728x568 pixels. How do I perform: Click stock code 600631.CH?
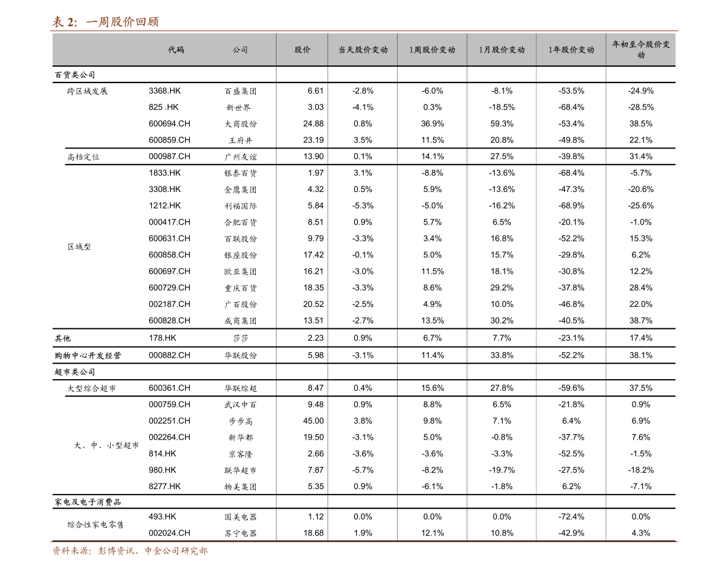tap(169, 238)
